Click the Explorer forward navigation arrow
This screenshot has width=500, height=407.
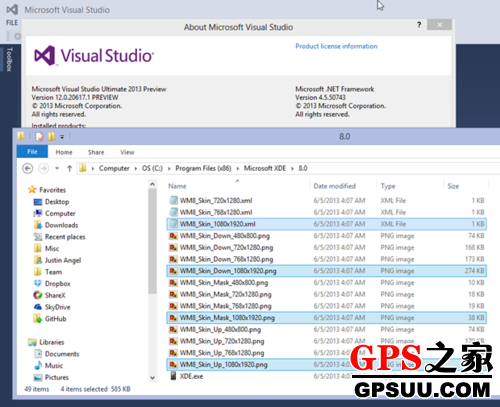pos(43,168)
